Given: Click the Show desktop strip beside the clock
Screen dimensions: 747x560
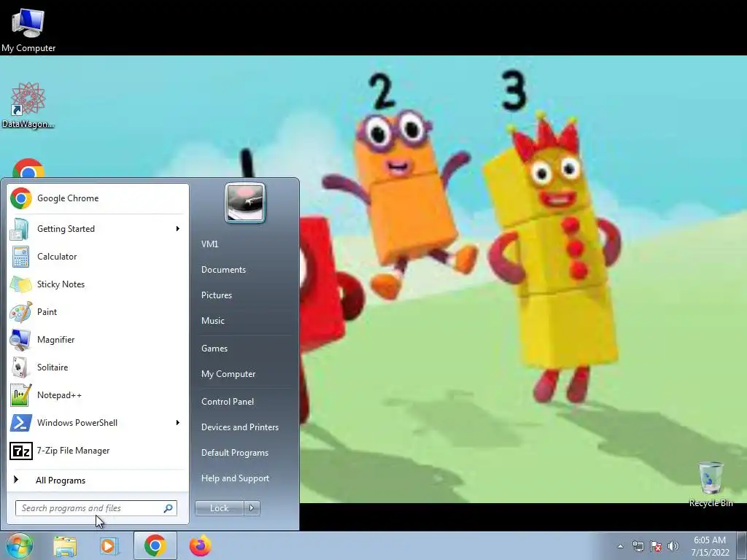Looking at the screenshot, I should [743, 545].
